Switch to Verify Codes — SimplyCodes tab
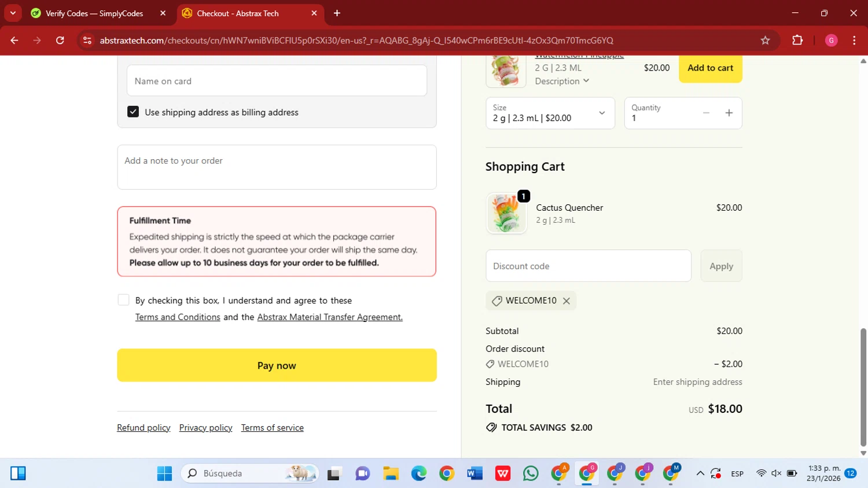The height and width of the screenshot is (488, 868). [x=94, y=13]
